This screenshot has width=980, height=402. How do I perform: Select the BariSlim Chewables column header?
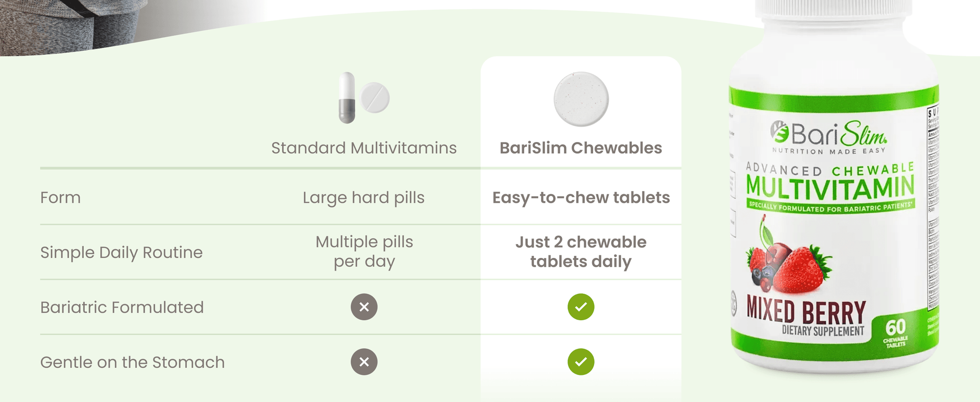tap(581, 148)
